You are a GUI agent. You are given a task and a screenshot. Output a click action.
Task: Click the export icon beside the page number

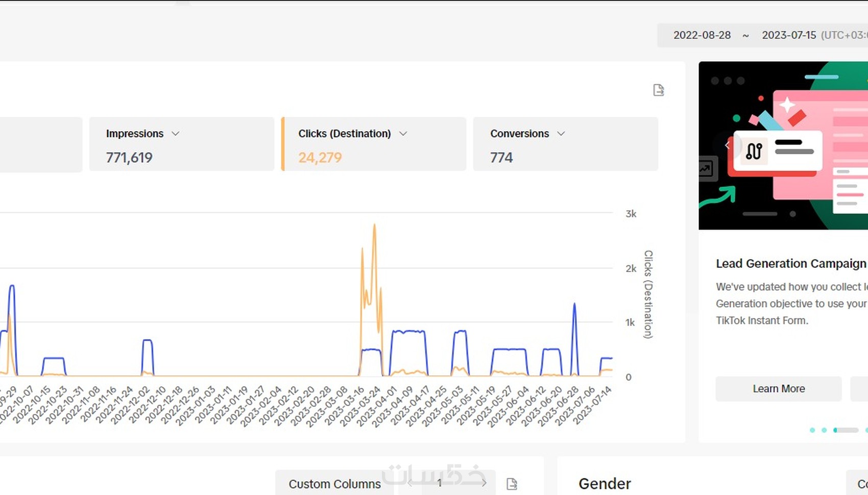pos(512,484)
